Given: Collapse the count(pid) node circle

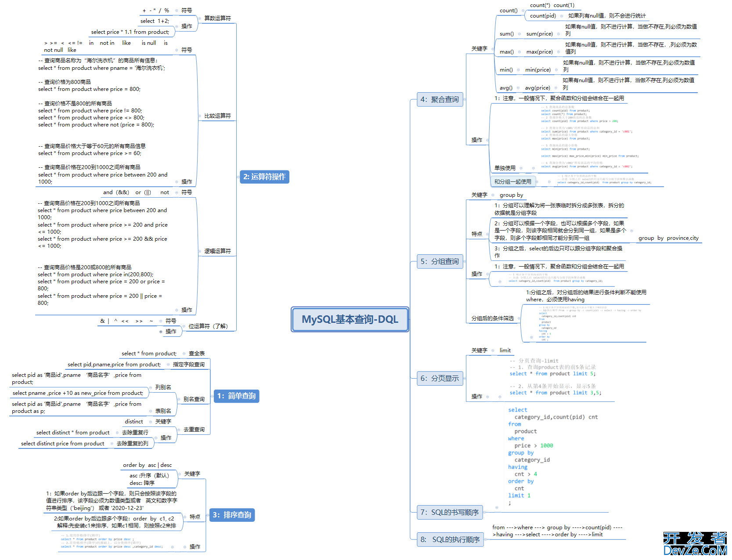Looking at the screenshot, I should click(562, 16).
